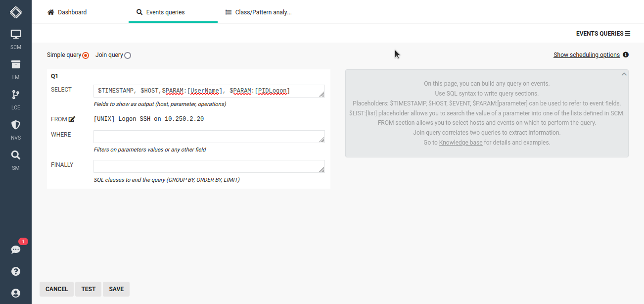
Task: Collapse the help panel with the chevron
Action: click(624, 73)
